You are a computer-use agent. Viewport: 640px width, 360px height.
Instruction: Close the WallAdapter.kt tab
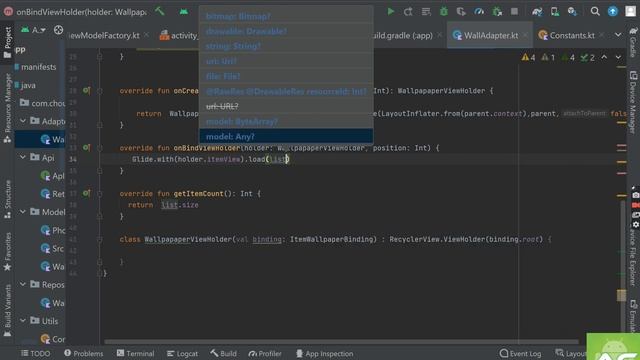[525, 36]
